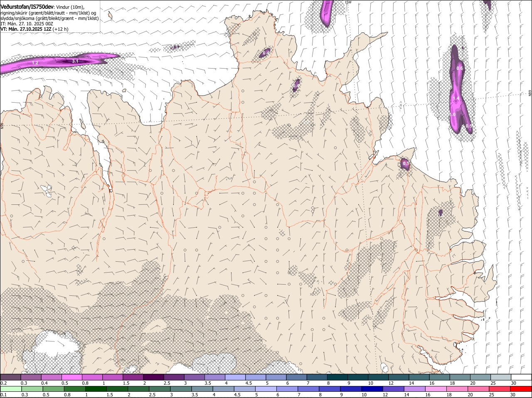Click the snow scale swatch between 25 and 30
532x398 pixels.
point(501,377)
